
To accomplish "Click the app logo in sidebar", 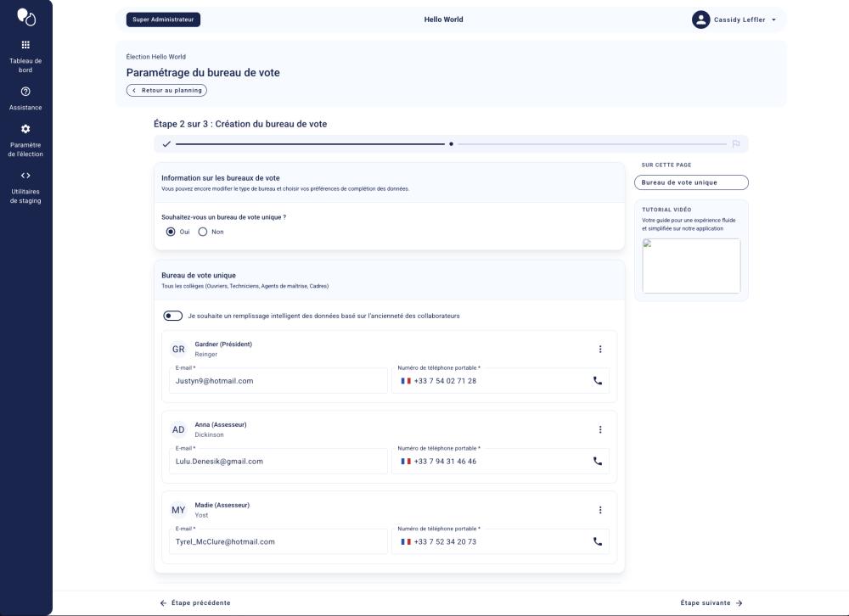I will (x=26, y=18).
